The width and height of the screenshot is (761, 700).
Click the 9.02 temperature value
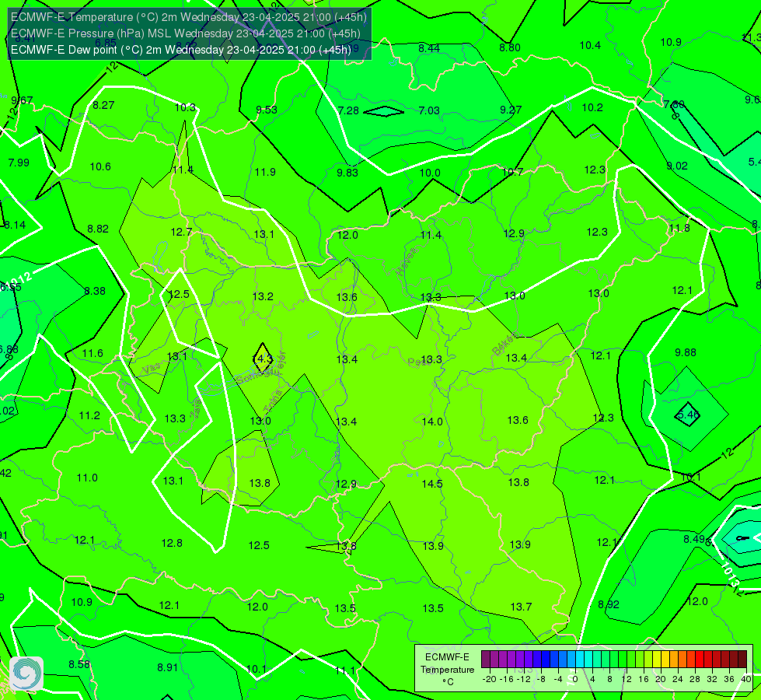point(676,166)
